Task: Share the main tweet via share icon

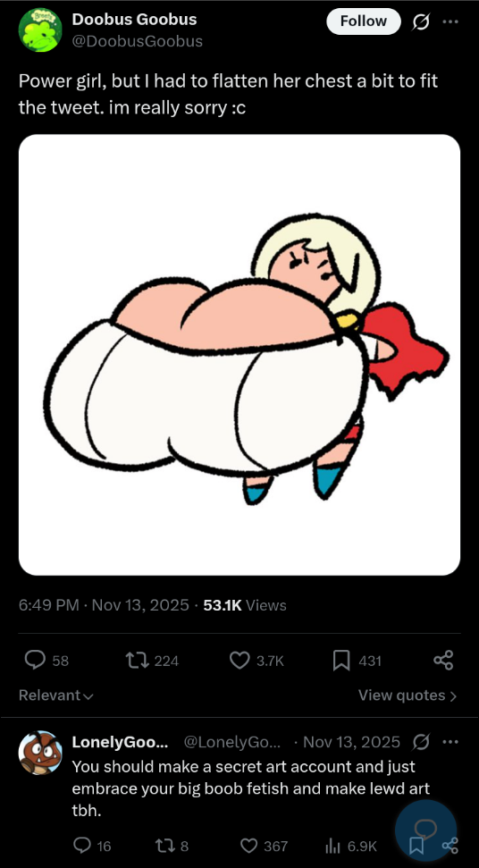Action: [443, 660]
